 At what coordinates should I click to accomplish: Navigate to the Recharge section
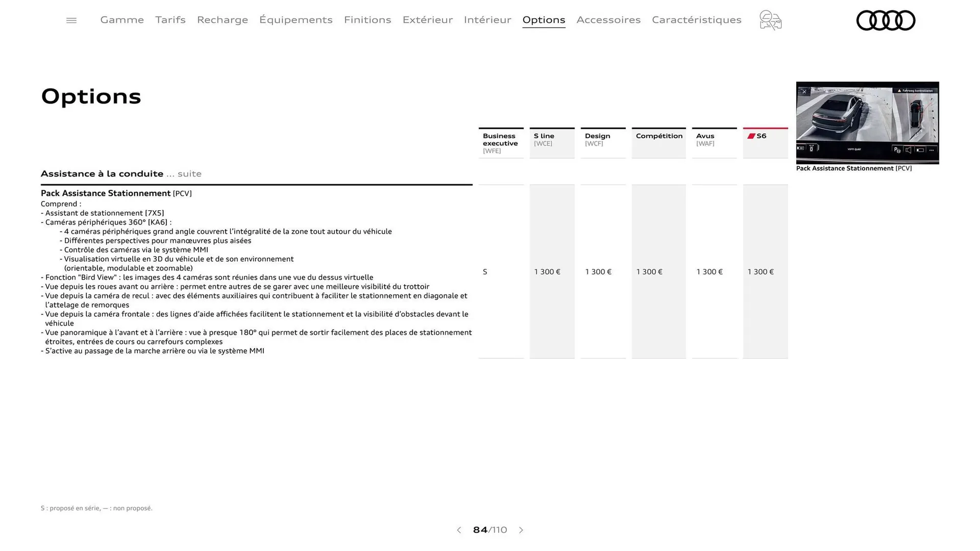(222, 20)
